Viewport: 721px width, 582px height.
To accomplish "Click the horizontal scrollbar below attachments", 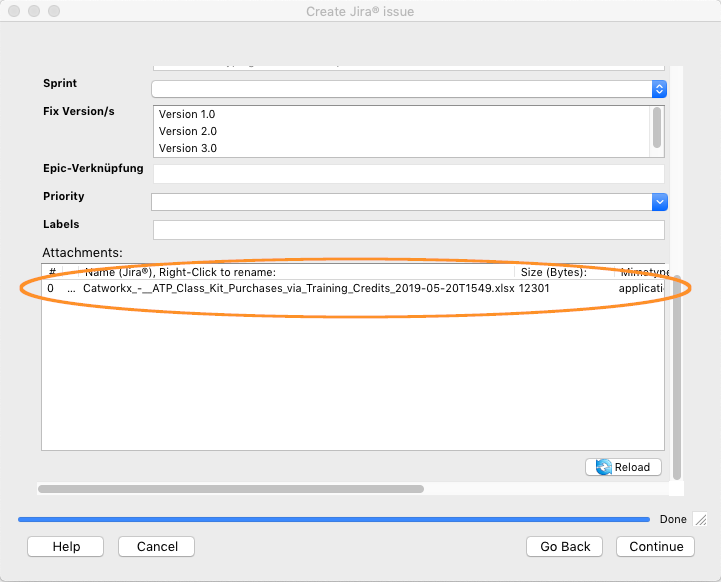I will pos(231,489).
